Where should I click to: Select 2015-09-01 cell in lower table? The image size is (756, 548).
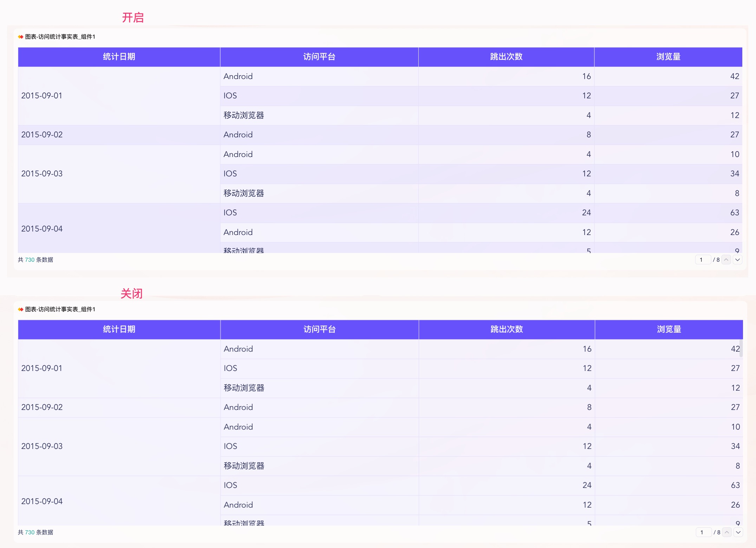click(x=119, y=368)
